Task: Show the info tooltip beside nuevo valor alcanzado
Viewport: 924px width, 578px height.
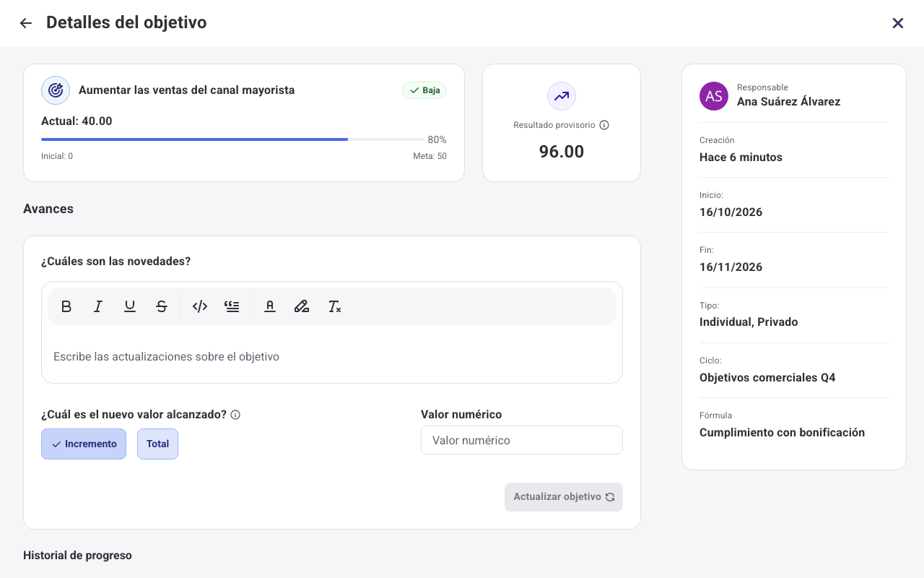Action: pos(235,415)
